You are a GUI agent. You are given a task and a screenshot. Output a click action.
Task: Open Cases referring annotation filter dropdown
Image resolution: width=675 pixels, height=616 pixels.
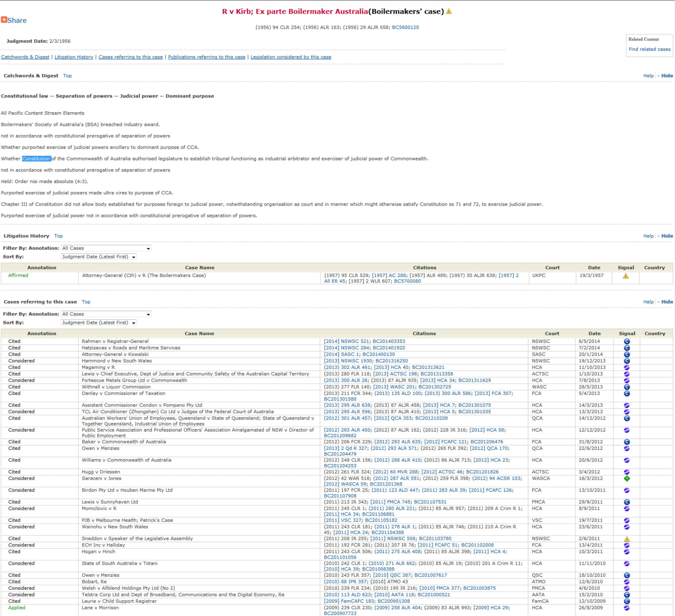point(106,314)
